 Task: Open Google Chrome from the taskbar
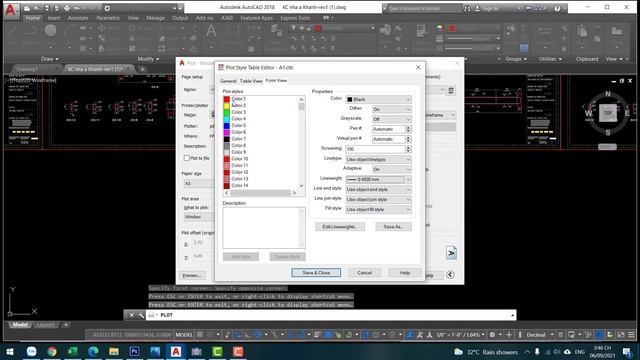(52, 351)
